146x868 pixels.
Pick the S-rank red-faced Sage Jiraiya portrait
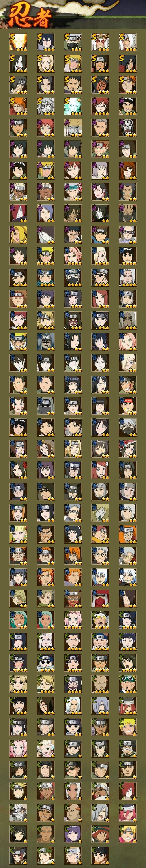point(100,42)
